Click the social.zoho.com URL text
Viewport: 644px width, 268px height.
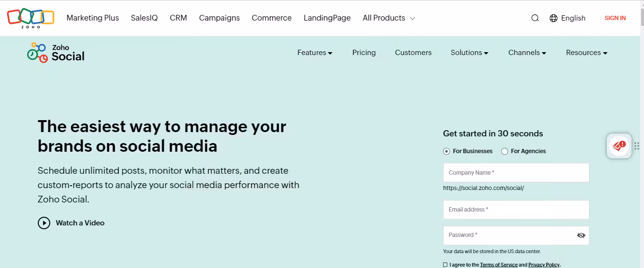pyautogui.click(x=484, y=188)
